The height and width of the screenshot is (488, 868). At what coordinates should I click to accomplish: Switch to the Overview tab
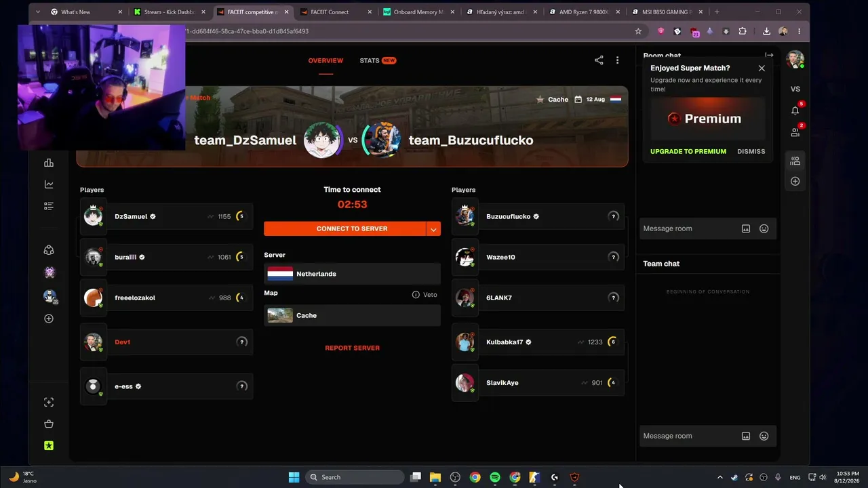325,60
